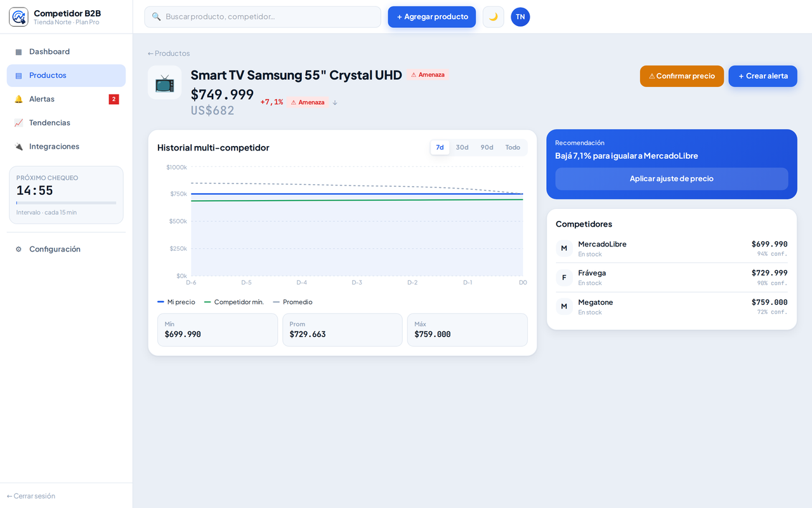
Task: Click the próximo chequeo progress bar
Action: pyautogui.click(x=66, y=203)
